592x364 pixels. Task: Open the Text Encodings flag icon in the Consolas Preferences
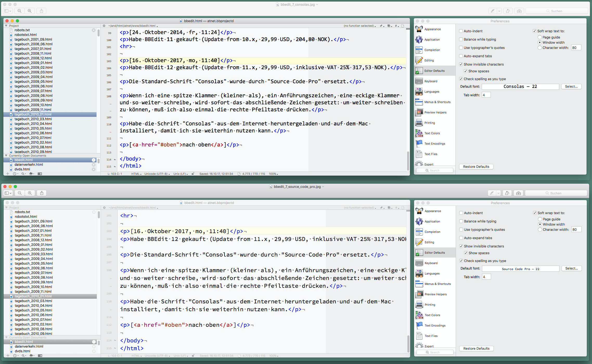419,144
